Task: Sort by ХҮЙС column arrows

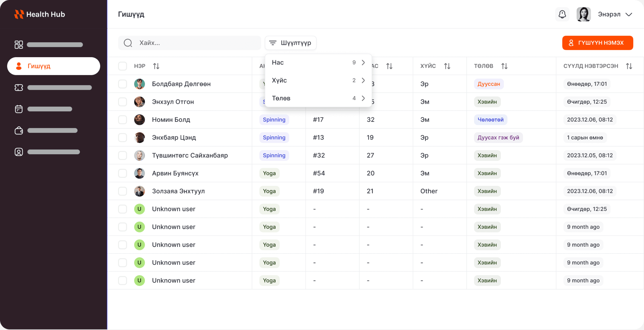Action: pyautogui.click(x=447, y=66)
